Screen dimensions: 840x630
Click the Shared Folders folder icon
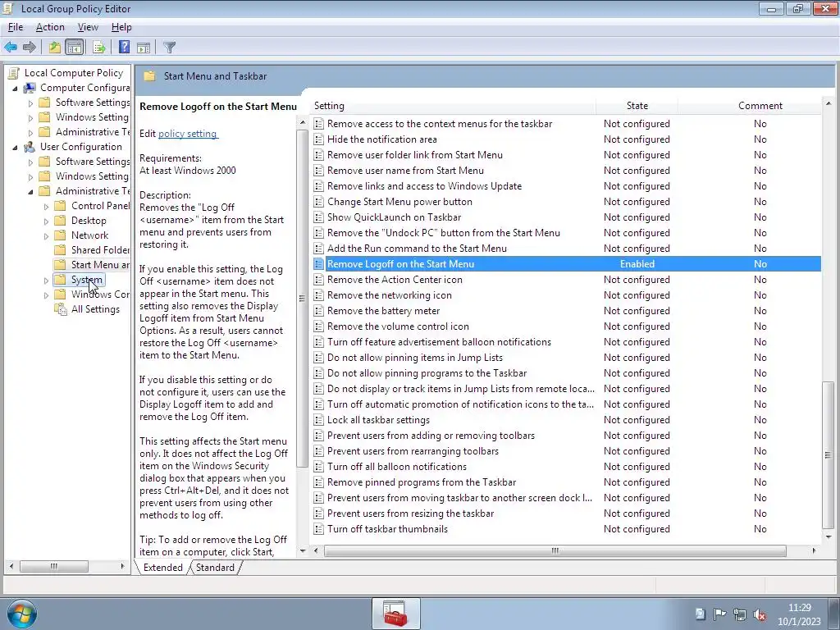[x=61, y=249]
